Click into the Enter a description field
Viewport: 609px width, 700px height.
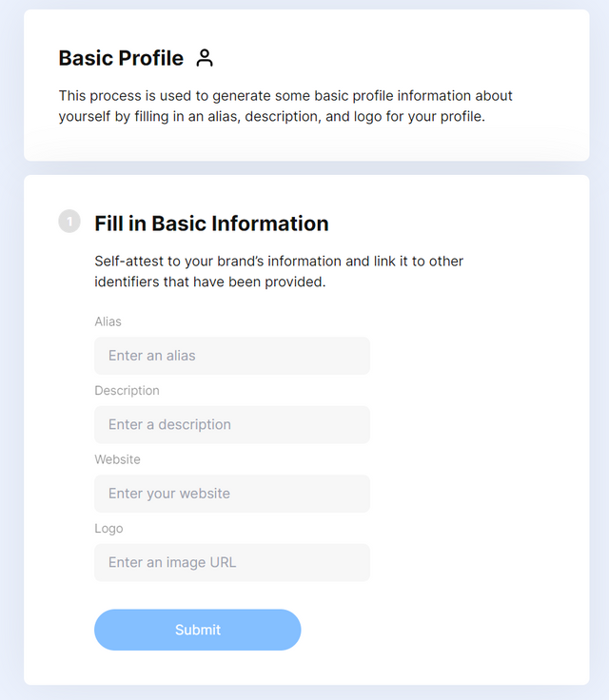click(x=232, y=424)
